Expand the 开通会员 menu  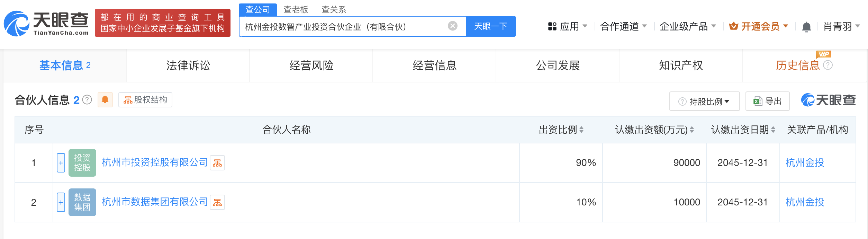point(759,26)
